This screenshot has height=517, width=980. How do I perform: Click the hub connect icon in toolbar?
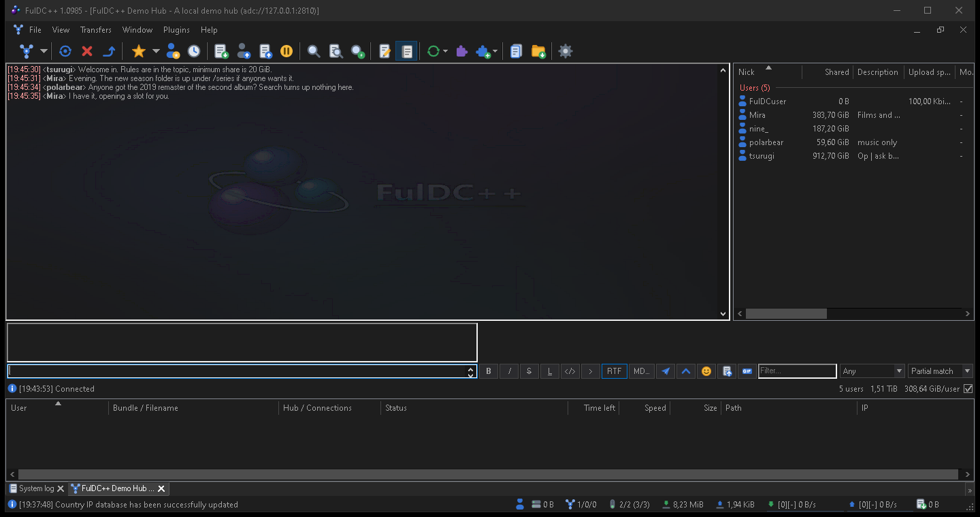27,51
